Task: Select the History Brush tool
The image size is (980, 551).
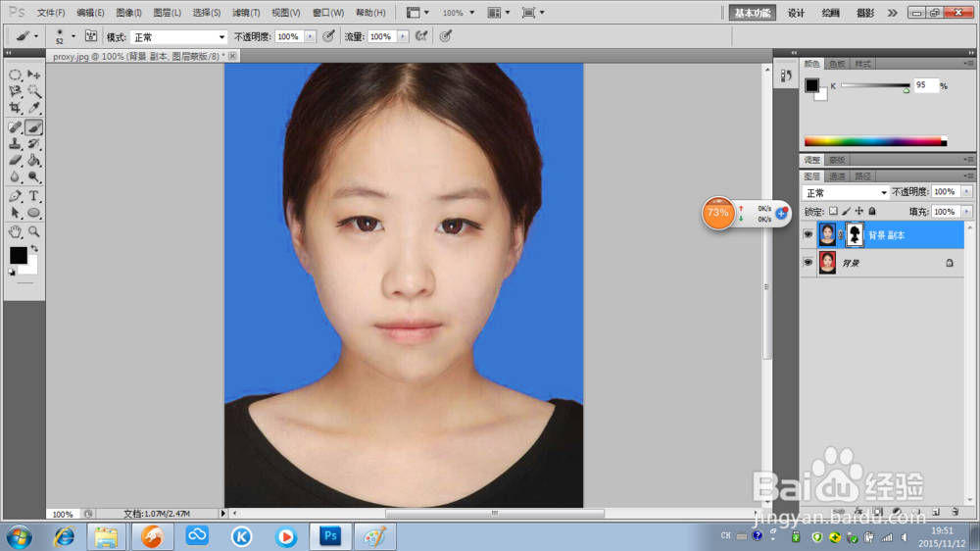Action: pos(33,144)
